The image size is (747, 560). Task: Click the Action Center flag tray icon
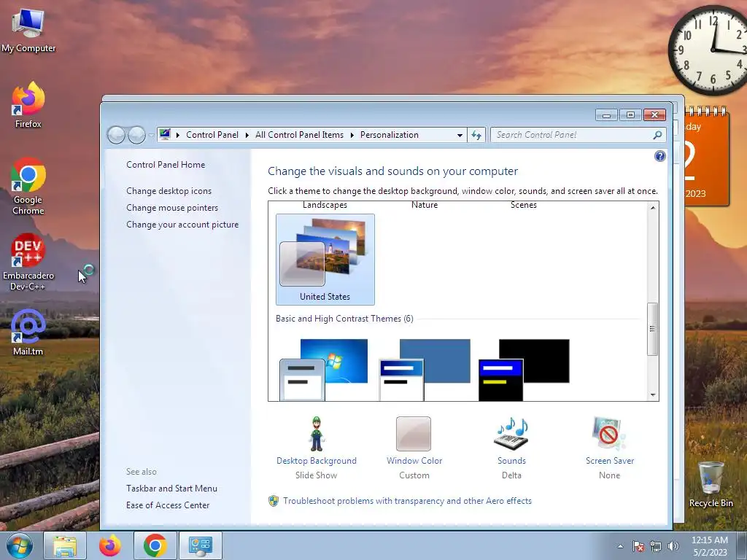click(638, 546)
